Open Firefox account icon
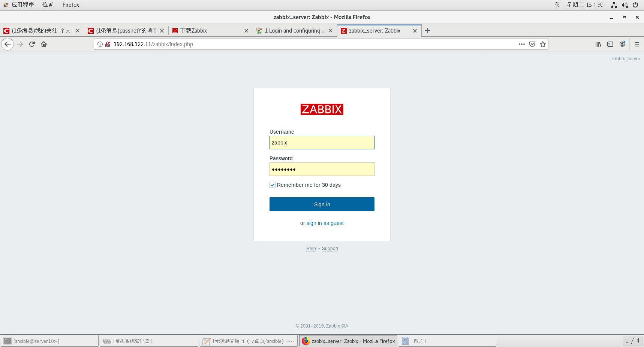This screenshot has width=644, height=347. (622, 44)
